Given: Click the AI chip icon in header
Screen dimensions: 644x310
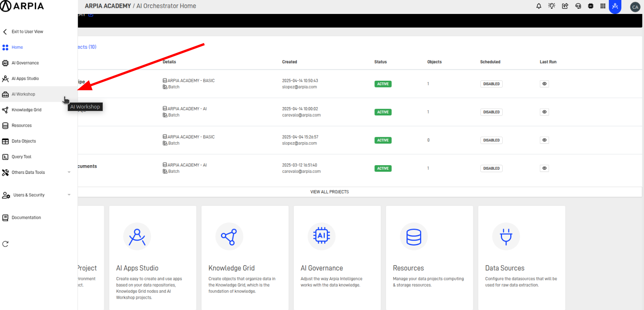Looking at the screenshot, I should [x=591, y=6].
